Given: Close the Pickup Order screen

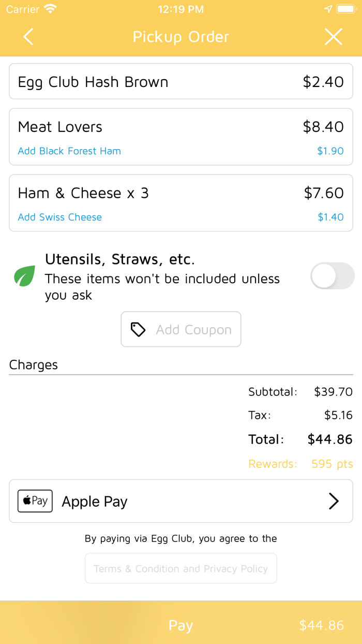Looking at the screenshot, I should [333, 37].
